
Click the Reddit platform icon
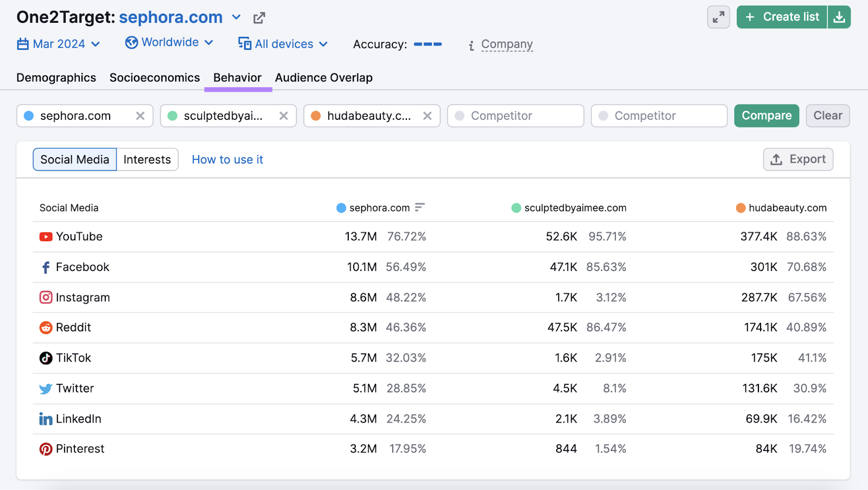(46, 327)
